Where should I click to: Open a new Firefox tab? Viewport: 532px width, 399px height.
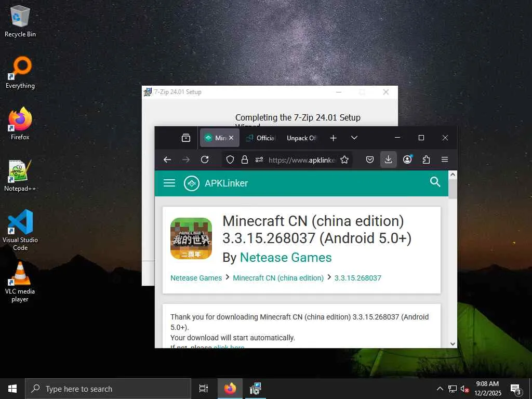[333, 138]
